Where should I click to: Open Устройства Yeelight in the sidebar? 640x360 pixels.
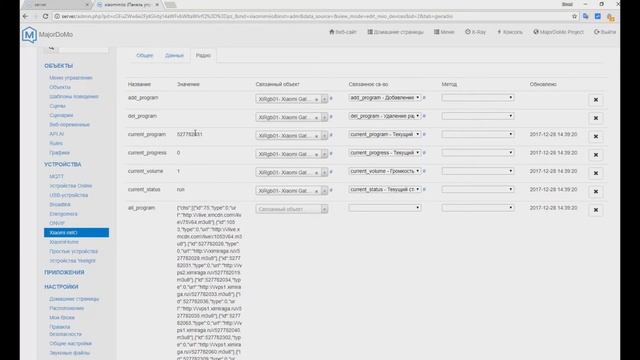tap(72, 261)
